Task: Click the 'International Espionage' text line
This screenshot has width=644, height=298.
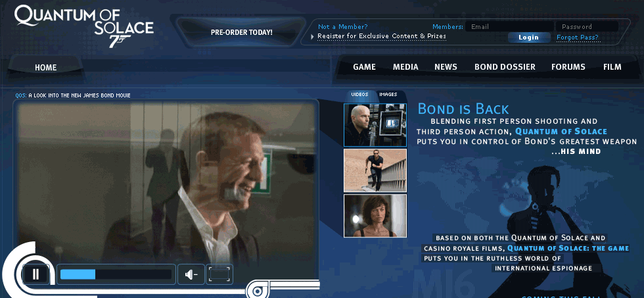Action: [543, 268]
